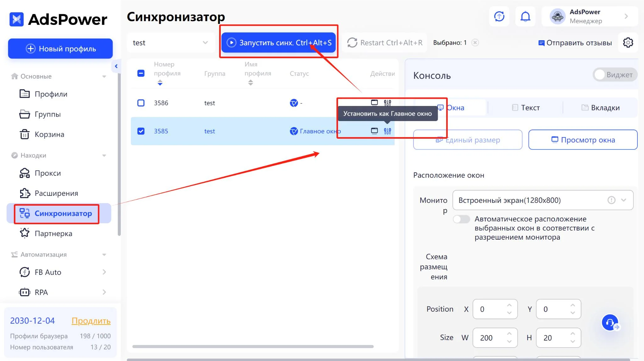Uncheck the checkbox for profile 3585
This screenshot has height=361, width=644.
pyautogui.click(x=141, y=131)
